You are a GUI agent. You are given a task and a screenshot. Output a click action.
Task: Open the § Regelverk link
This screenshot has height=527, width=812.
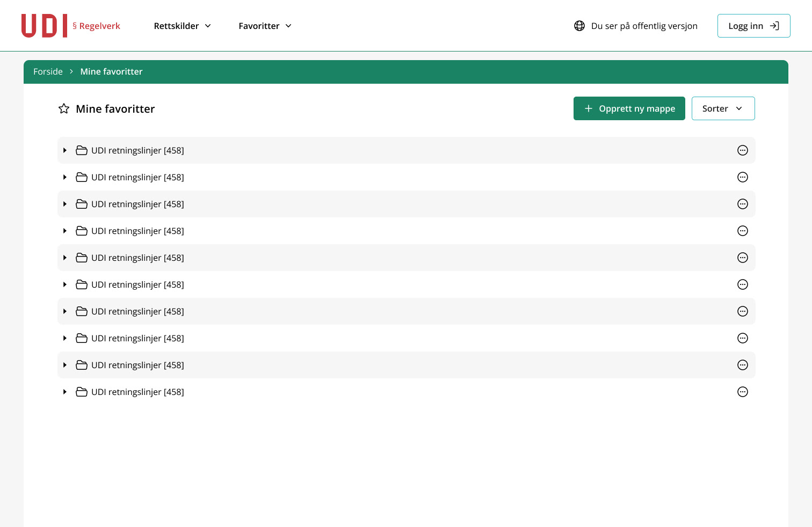(x=96, y=26)
